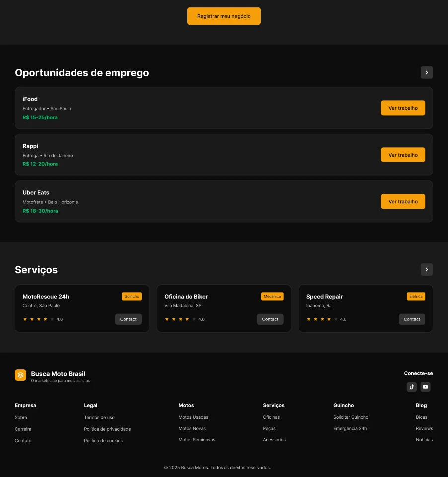Screen dimensions: 448x477
Task: Click the R$ 15-25/hora salary text
Action: 40,117
